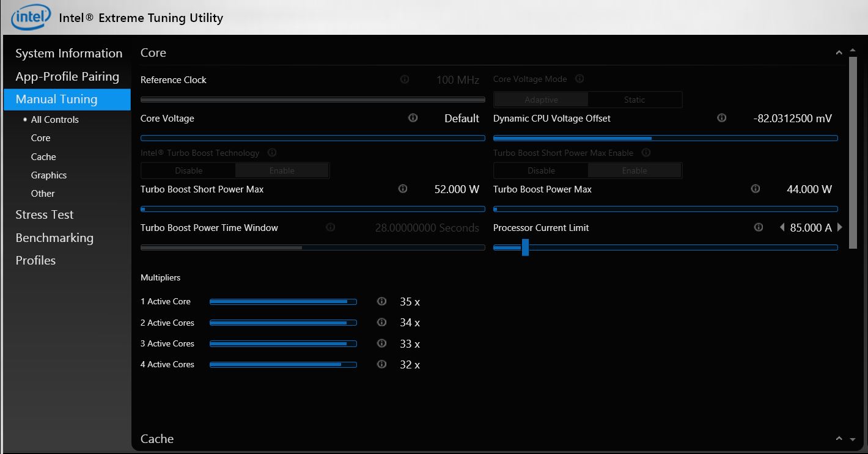
Task: Click the Reference Clock slider
Action: (x=313, y=99)
